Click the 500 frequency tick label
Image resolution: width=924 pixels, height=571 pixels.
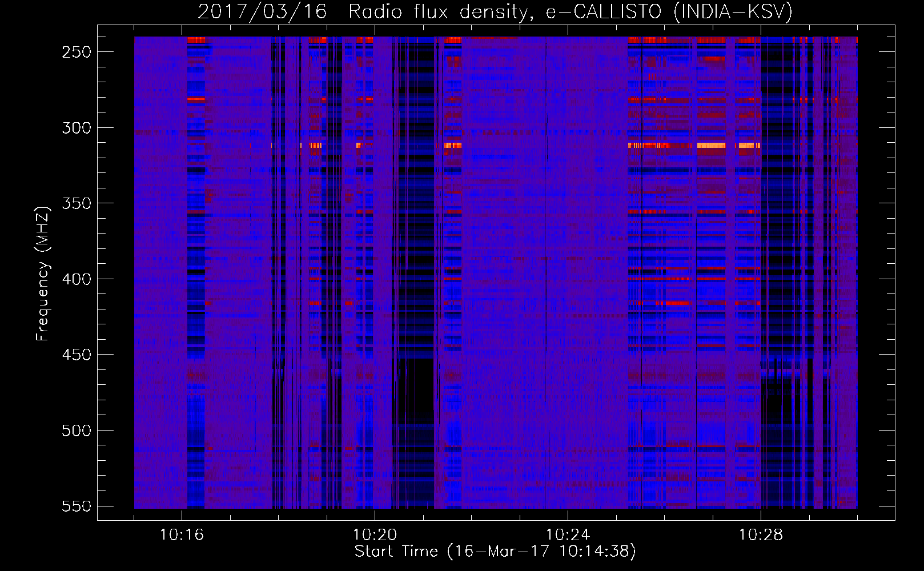pos(77,431)
